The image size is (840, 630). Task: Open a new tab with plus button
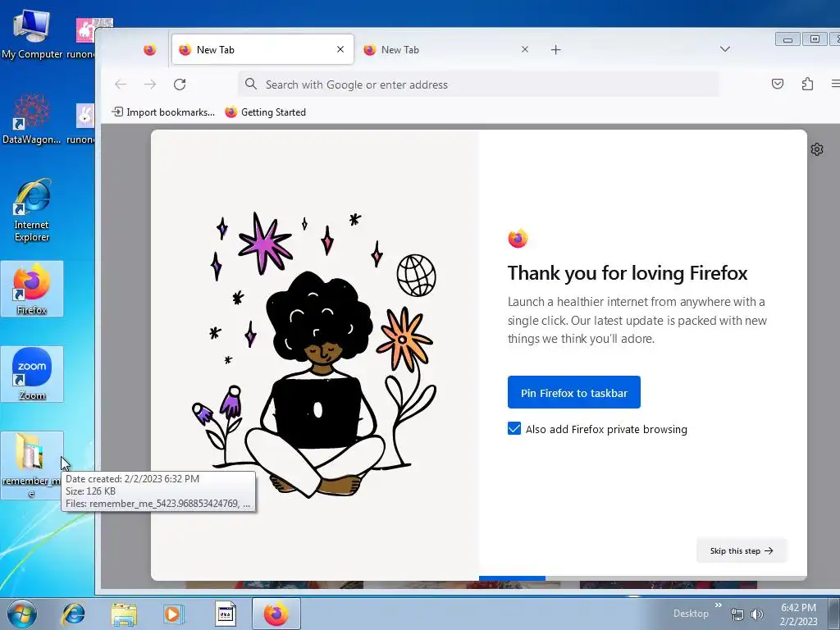tap(555, 50)
